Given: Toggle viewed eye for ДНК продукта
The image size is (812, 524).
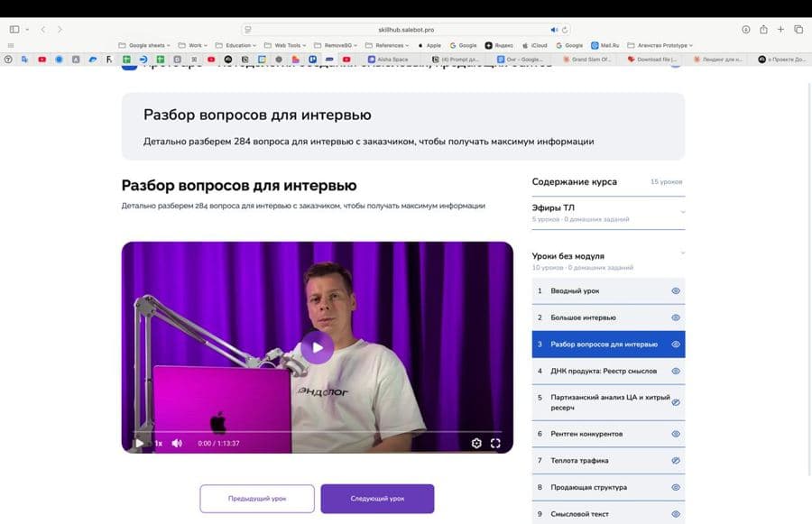Looking at the screenshot, I should tap(676, 371).
